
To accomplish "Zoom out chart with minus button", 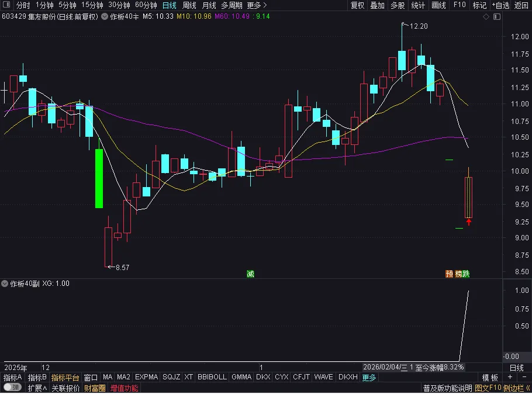I will pos(524,378).
